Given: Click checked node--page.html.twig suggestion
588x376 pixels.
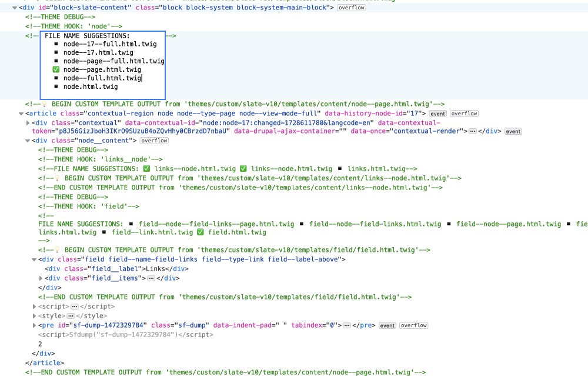Looking at the screenshot, I should point(102,70).
